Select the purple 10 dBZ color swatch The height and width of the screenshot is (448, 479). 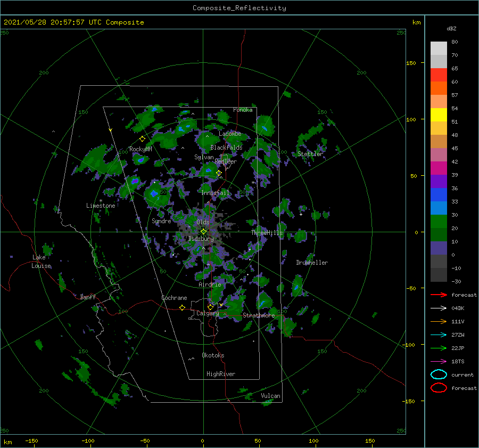[x=439, y=248]
